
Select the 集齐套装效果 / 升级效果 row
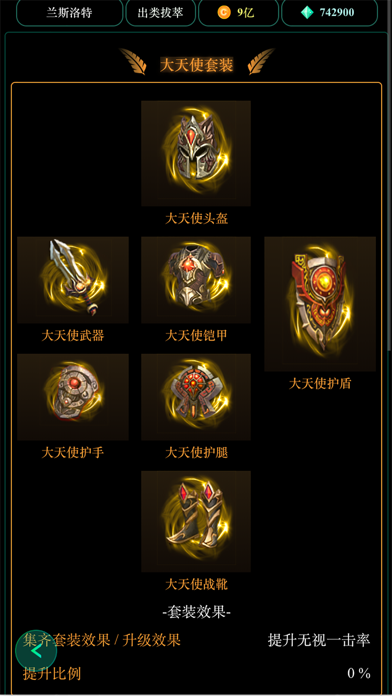196,641
